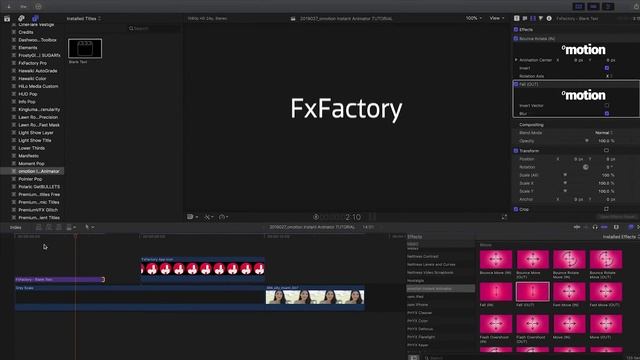Select the Fall (OUT) effect thumbnail
Viewport: 640px width, 360px height.
[532, 292]
